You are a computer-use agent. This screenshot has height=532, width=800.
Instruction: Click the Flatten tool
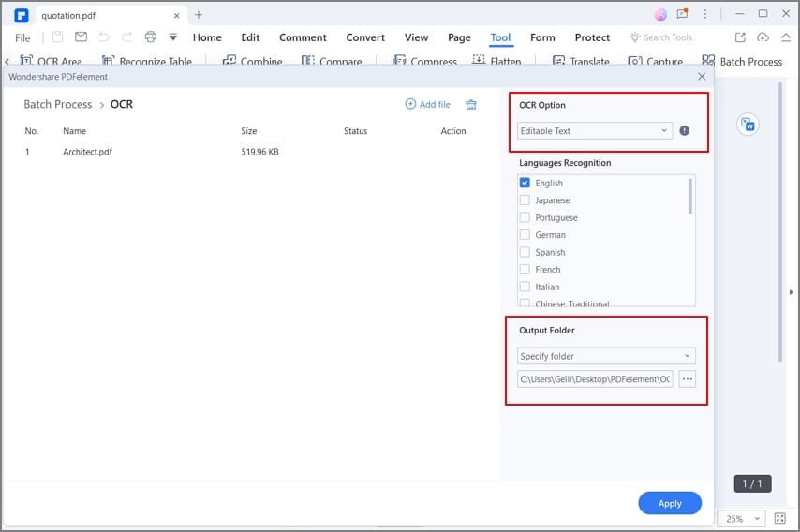pyautogui.click(x=496, y=61)
